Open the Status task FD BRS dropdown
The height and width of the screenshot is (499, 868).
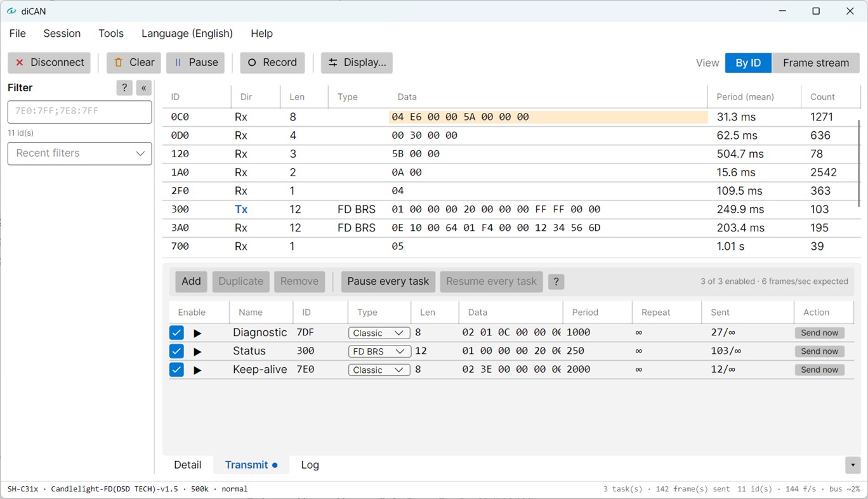[x=379, y=351]
